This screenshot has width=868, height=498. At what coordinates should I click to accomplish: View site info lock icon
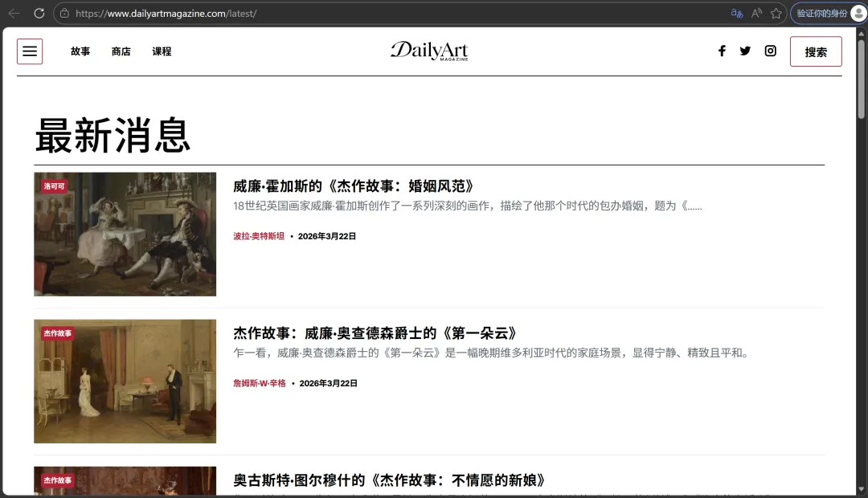(x=65, y=14)
